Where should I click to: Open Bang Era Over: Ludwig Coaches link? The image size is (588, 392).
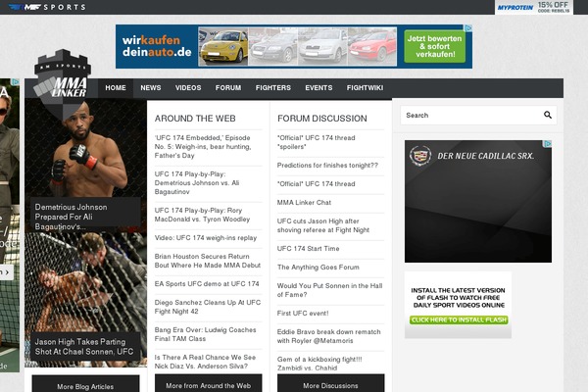pyautogui.click(x=205, y=334)
